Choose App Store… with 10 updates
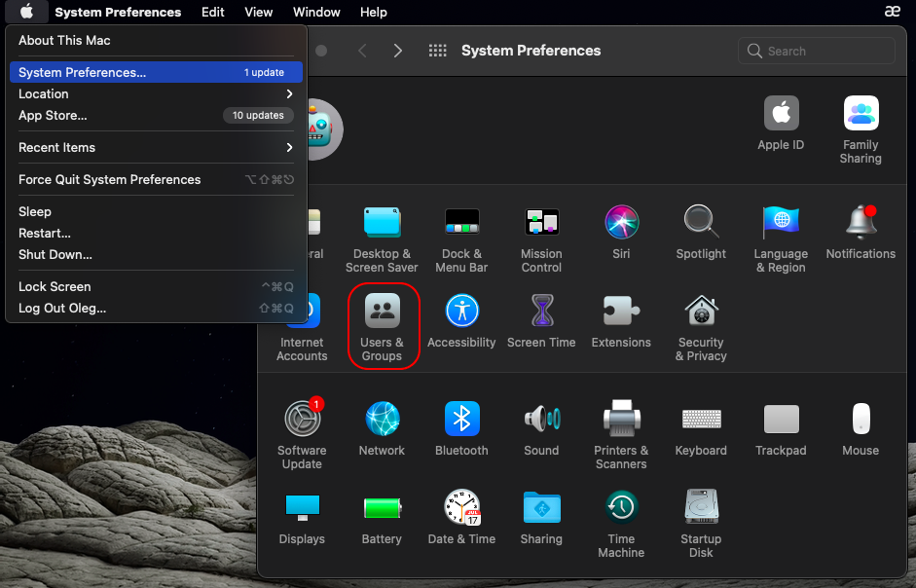This screenshot has height=588, width=916. point(156,115)
